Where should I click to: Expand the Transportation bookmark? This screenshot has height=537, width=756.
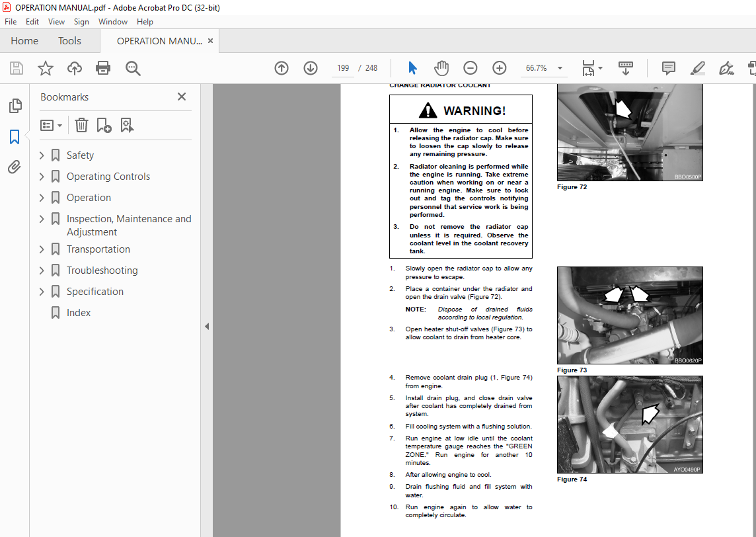pyautogui.click(x=42, y=249)
